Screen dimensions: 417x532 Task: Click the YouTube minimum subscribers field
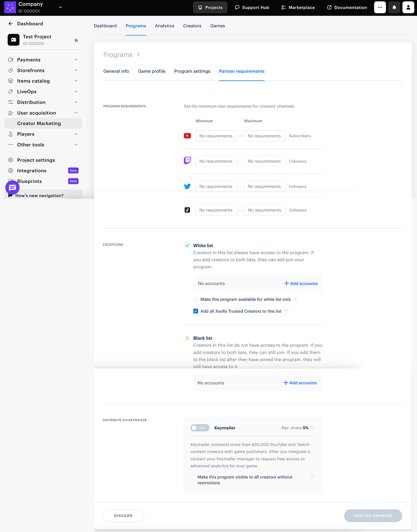[216, 136]
